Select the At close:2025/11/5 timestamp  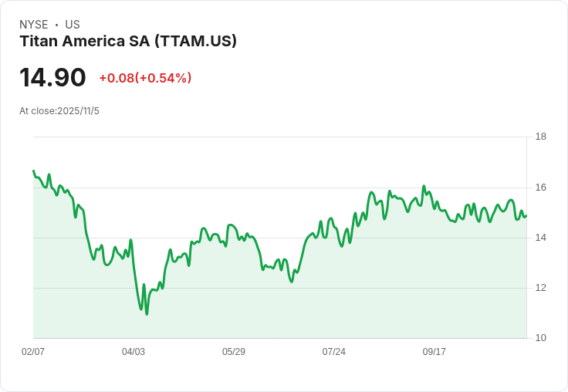click(x=59, y=111)
